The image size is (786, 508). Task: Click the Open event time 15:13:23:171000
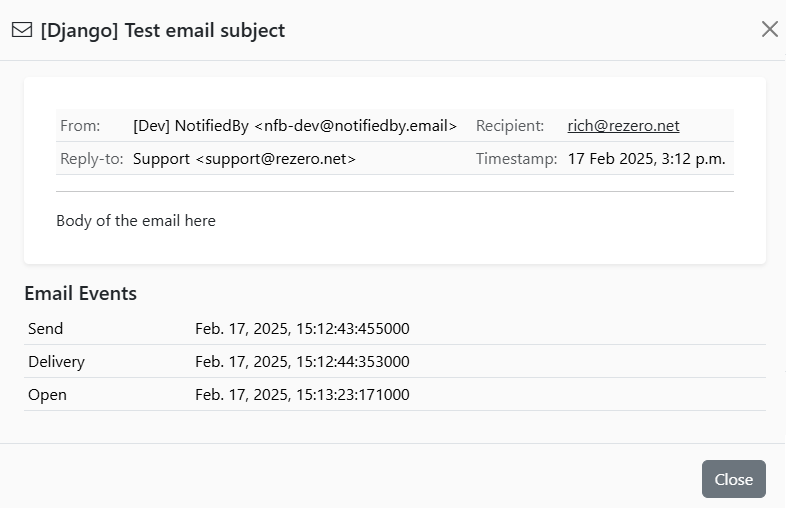[302, 395]
